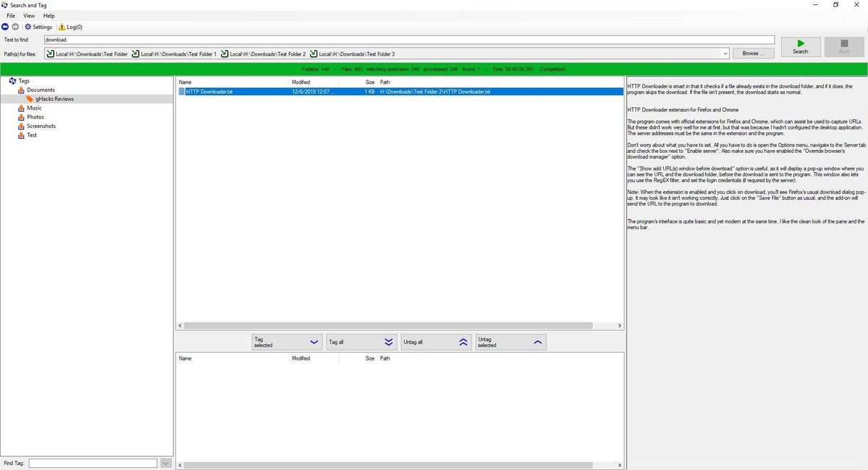Click the "(Completed)" status text
The image size is (868, 470).
pos(552,70)
